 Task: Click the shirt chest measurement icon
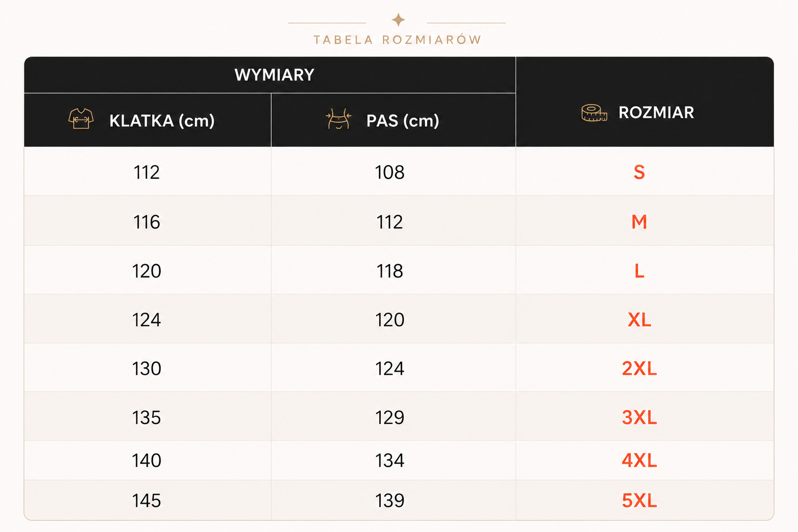[81, 118]
